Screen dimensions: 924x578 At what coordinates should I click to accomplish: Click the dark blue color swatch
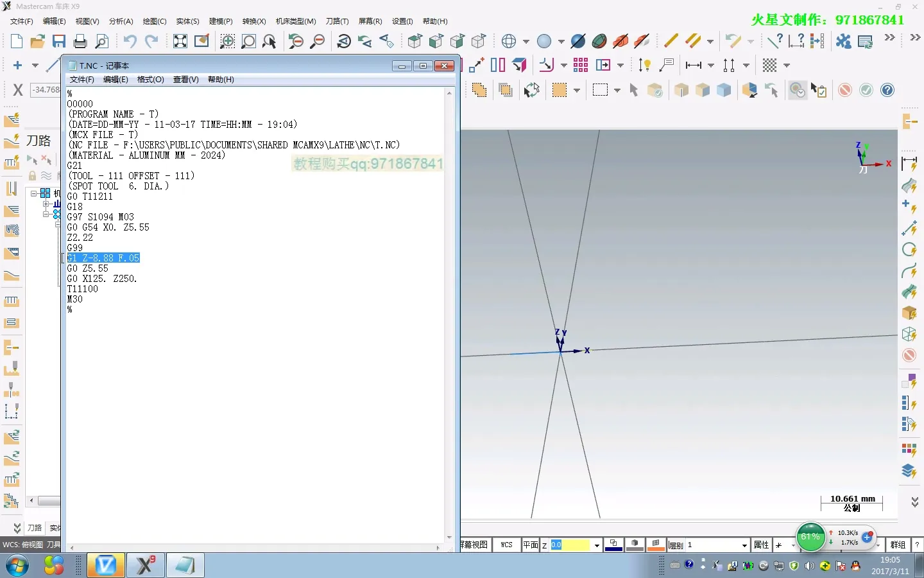(x=613, y=545)
